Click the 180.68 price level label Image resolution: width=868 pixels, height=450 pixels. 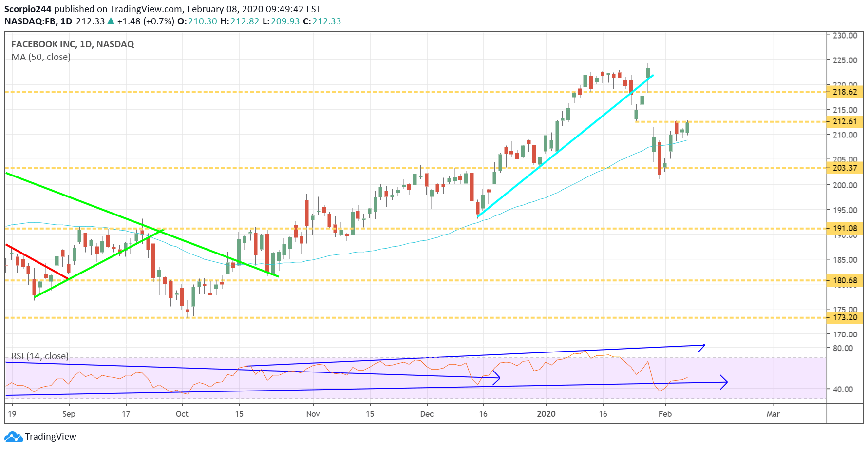point(845,280)
